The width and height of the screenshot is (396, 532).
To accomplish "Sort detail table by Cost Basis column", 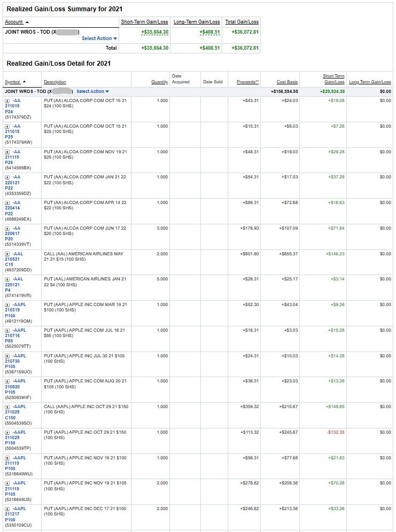I will coord(287,82).
